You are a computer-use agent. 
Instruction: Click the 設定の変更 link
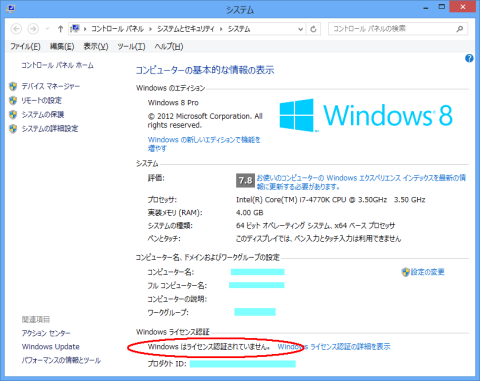[427, 272]
